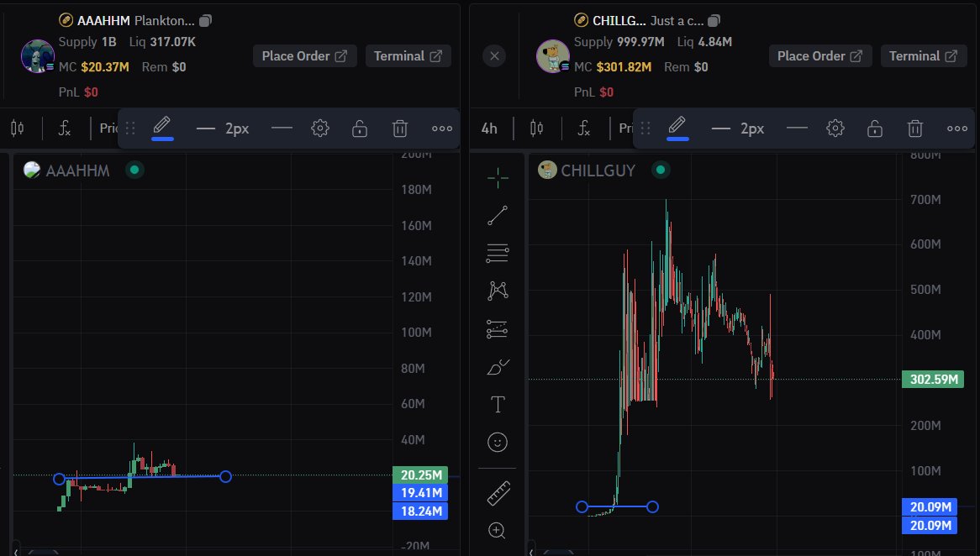Select line color pencil in AAAHHM drawing toolbar
This screenshot has height=556, width=980.
coord(162,128)
